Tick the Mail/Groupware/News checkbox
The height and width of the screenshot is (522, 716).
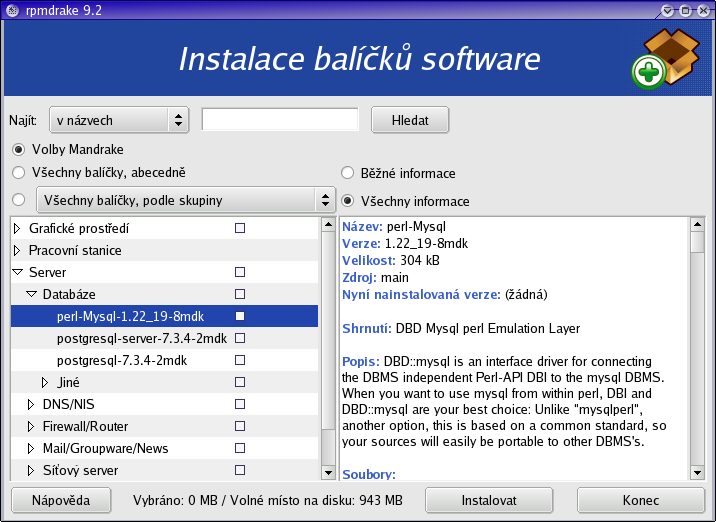(x=240, y=448)
